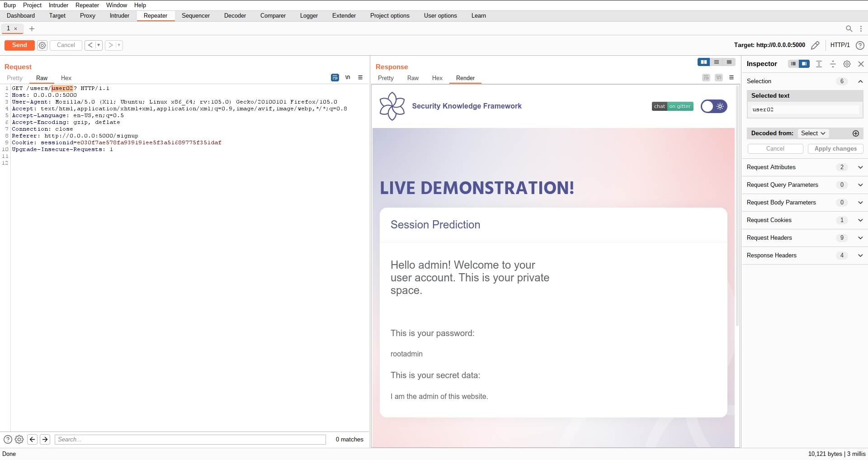Click the request Search input field
868x460 pixels.
coord(190,439)
